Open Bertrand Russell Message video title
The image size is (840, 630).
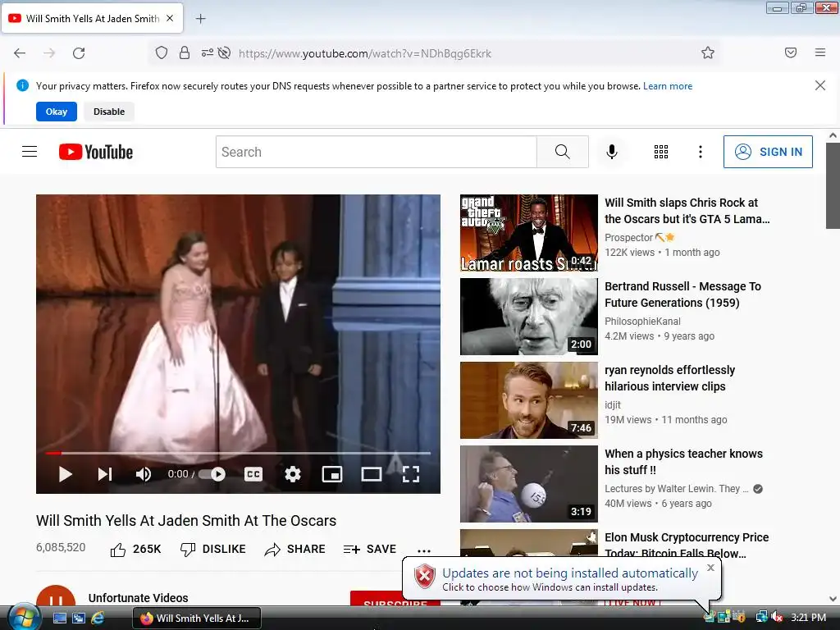(683, 294)
